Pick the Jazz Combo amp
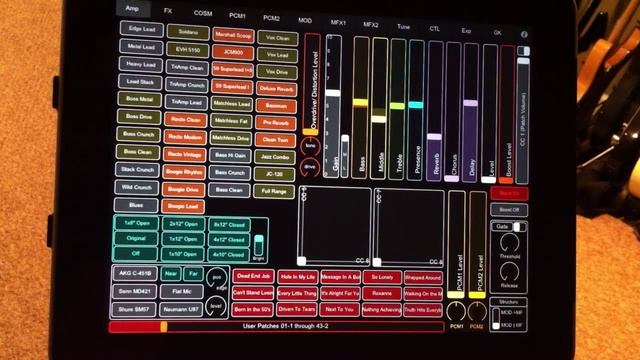Viewport: 640px width, 360px height. click(275, 157)
